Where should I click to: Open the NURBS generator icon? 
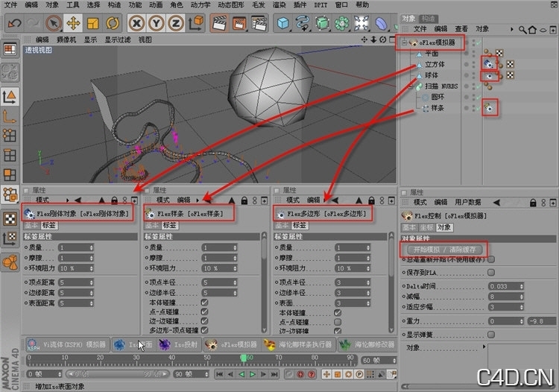pos(322,23)
